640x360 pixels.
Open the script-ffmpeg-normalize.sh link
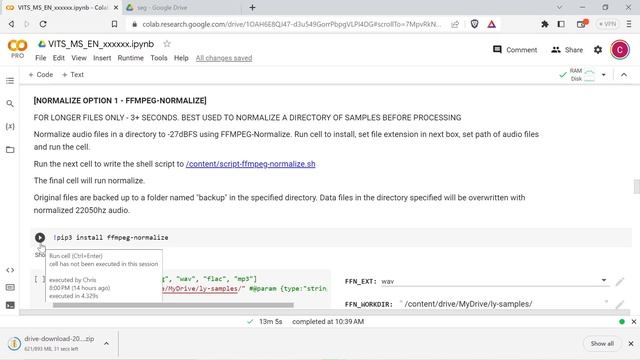point(250,164)
